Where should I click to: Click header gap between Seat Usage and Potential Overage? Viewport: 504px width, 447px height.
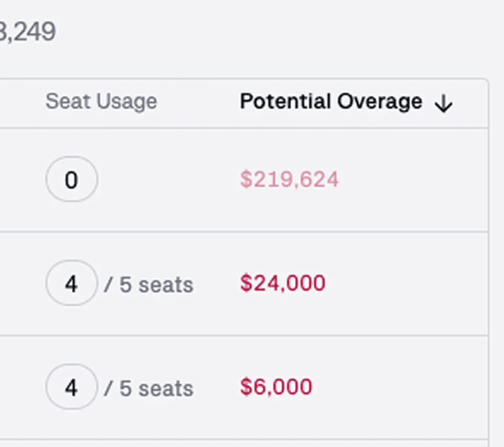(x=198, y=102)
